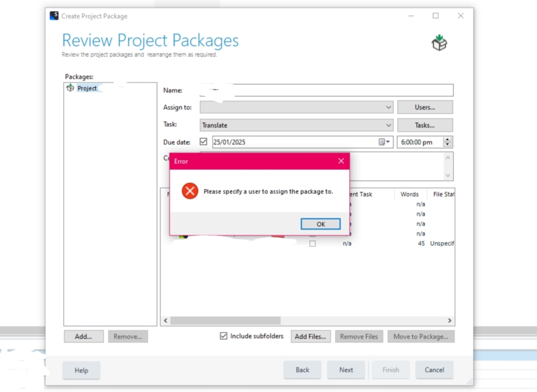This screenshot has height=392, width=537.
Task: Click the Trados app icon in title bar
Action: pos(54,16)
